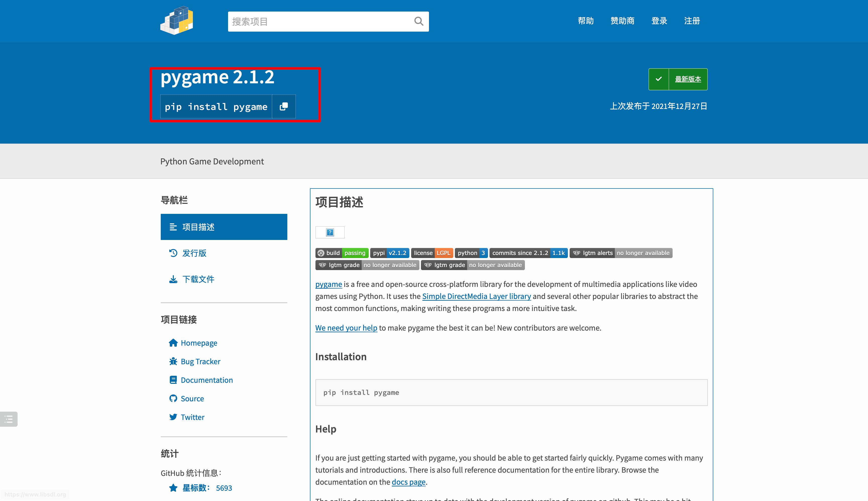Open the 赞助商 menu item

tap(623, 21)
